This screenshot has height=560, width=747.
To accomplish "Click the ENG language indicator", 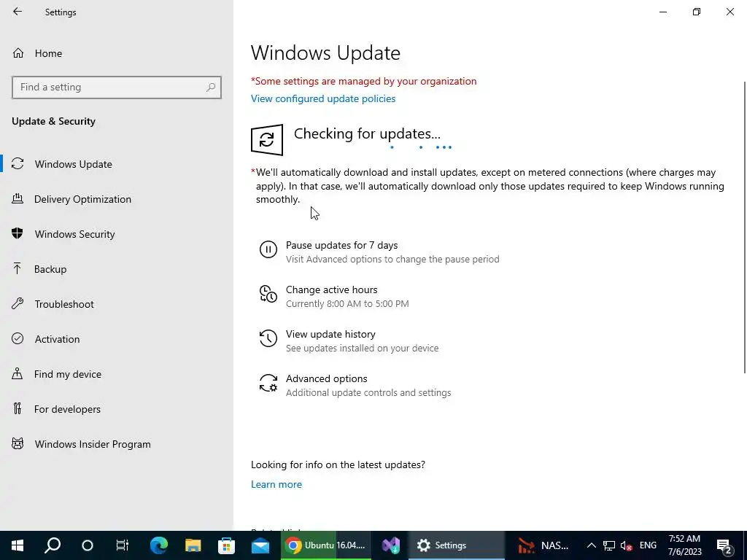I will (648, 545).
